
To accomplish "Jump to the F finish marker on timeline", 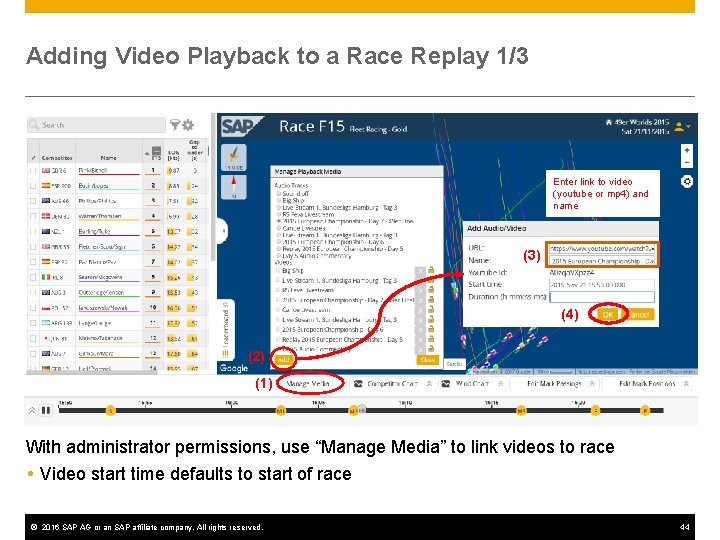I will tap(645, 410).
